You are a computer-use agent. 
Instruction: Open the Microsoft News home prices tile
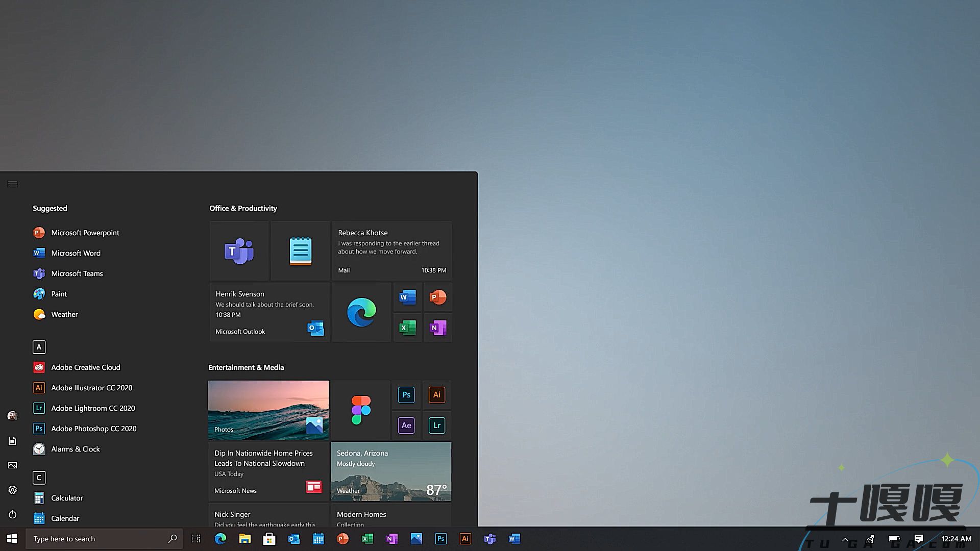[x=268, y=471]
